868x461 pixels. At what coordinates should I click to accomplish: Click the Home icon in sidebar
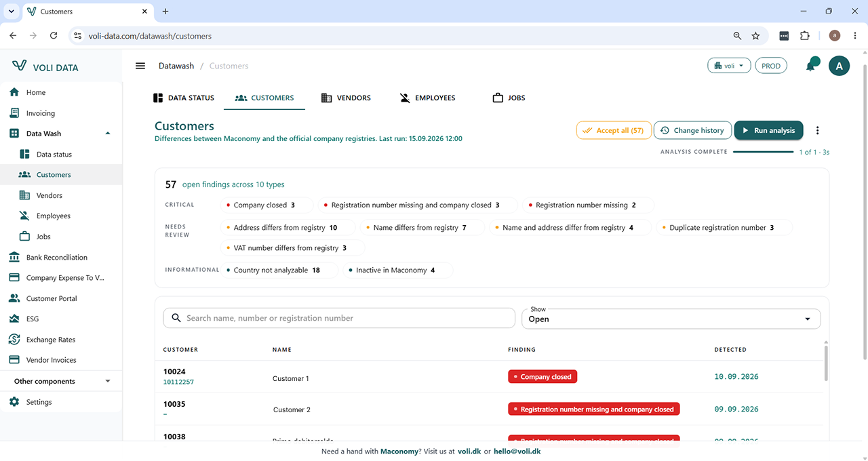pos(14,92)
